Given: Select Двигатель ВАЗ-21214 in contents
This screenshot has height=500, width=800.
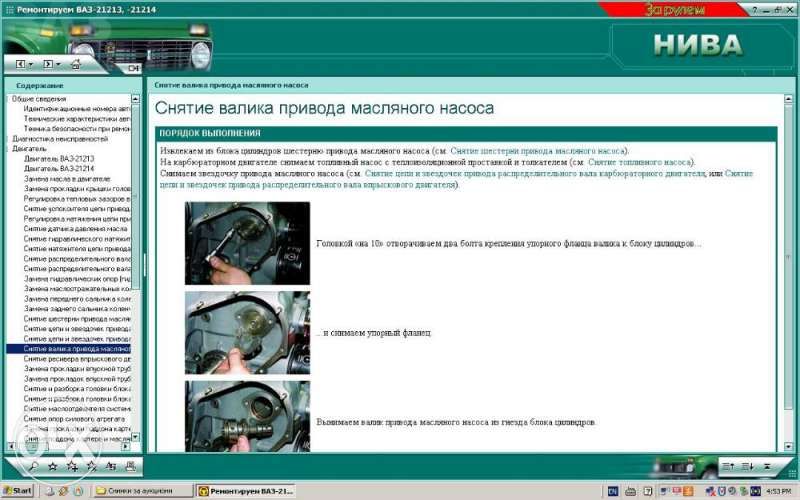Looking at the screenshot, I should click(x=59, y=168).
